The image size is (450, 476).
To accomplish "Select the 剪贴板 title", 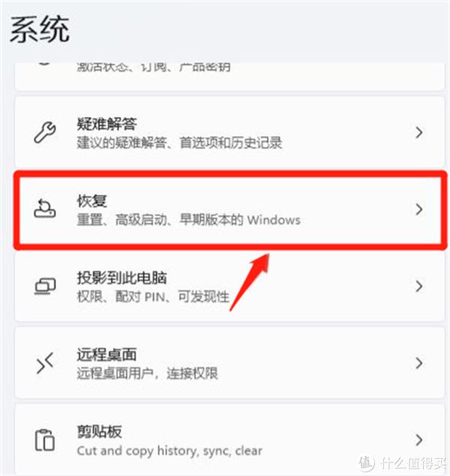I will 99,431.
